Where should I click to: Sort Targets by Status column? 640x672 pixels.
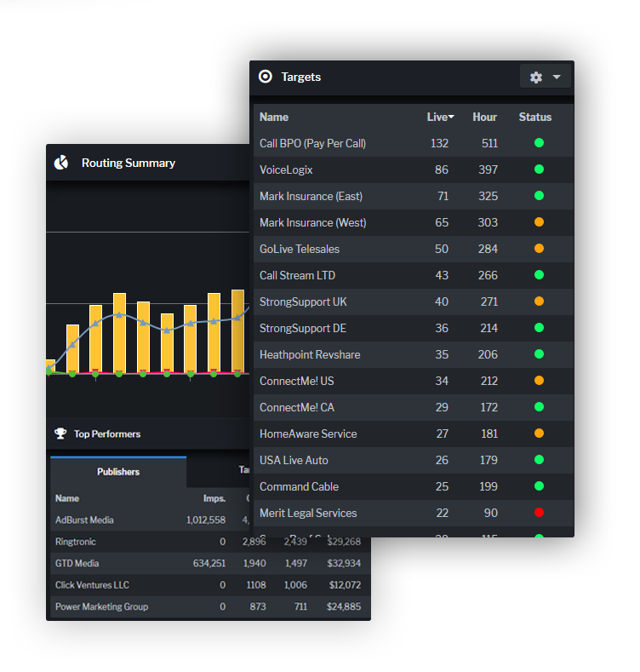coord(535,117)
